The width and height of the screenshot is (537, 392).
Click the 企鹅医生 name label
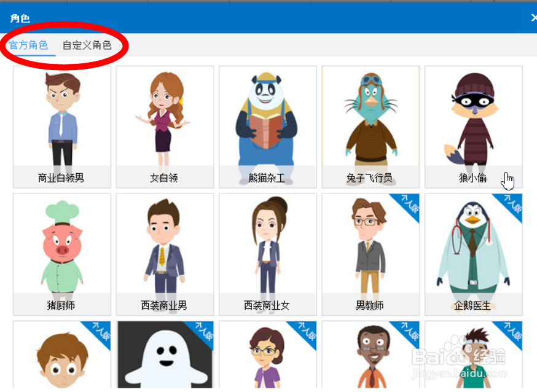pos(472,305)
